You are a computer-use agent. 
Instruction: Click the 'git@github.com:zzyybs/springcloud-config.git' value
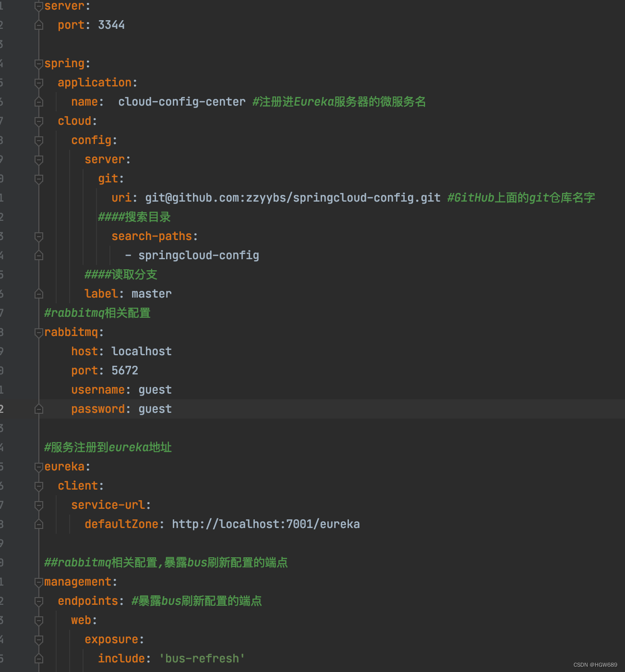tap(293, 198)
